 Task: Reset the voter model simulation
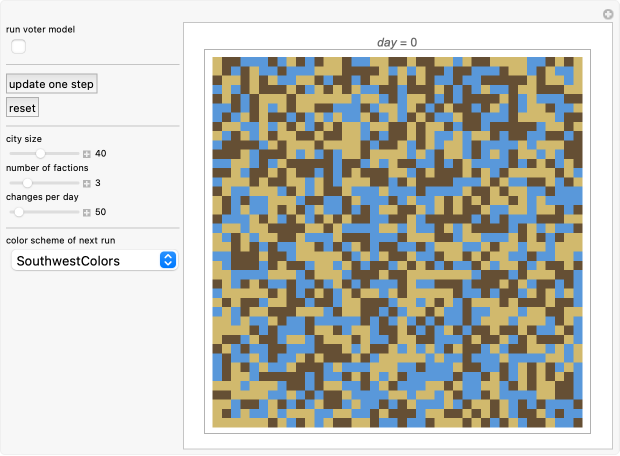tap(22, 107)
